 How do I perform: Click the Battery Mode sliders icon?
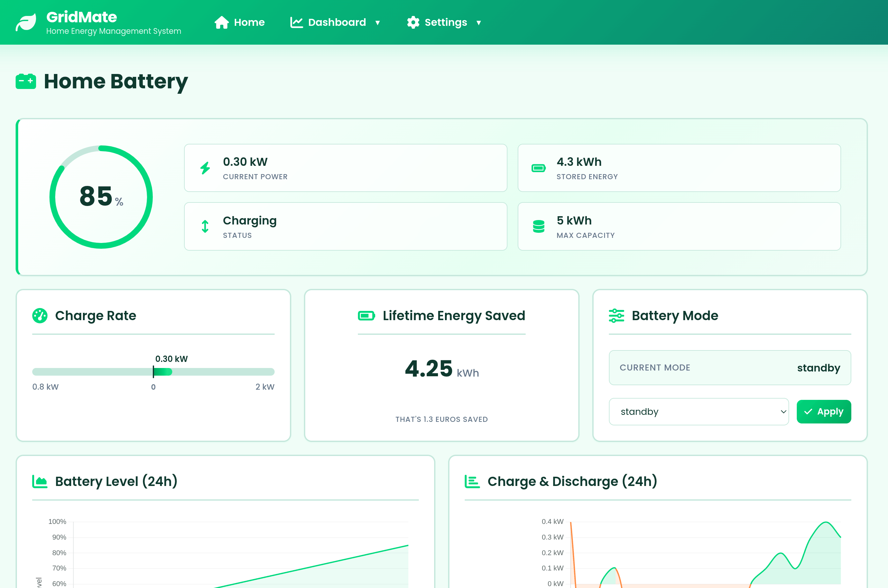617,315
